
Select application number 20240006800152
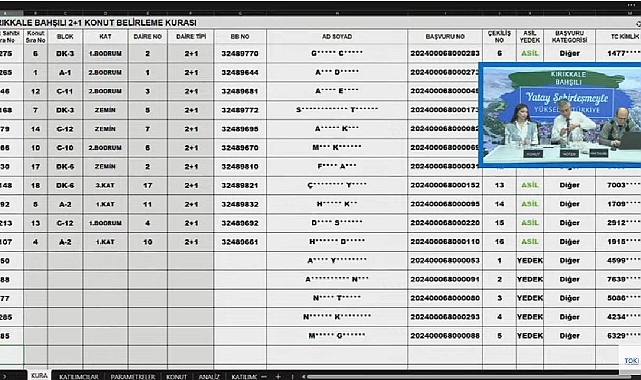click(x=445, y=185)
